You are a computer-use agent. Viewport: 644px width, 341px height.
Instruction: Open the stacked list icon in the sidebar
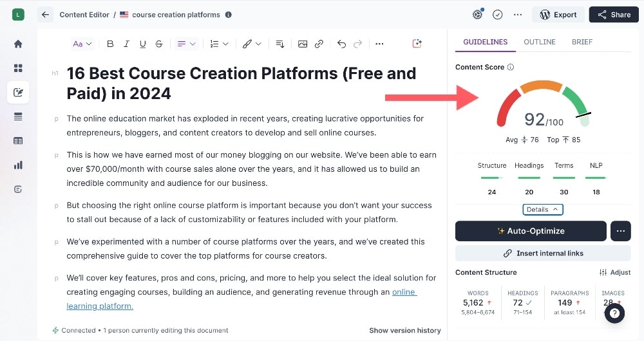(x=18, y=116)
